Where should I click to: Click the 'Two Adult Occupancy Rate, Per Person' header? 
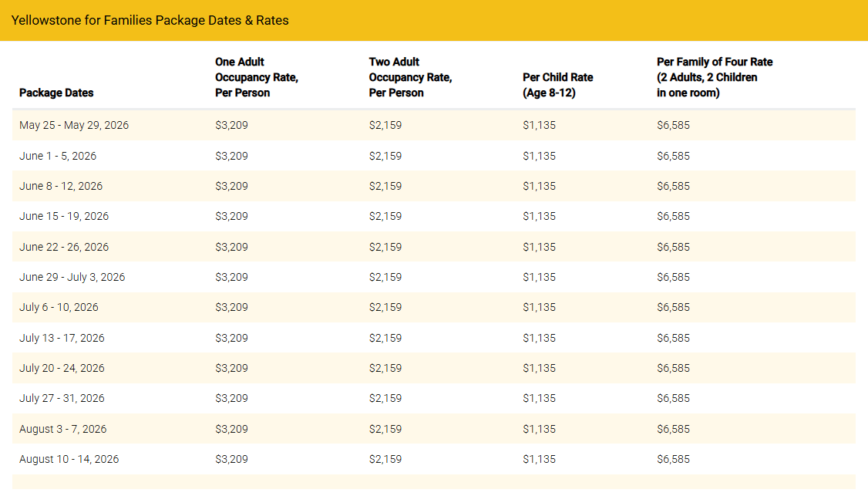point(411,77)
